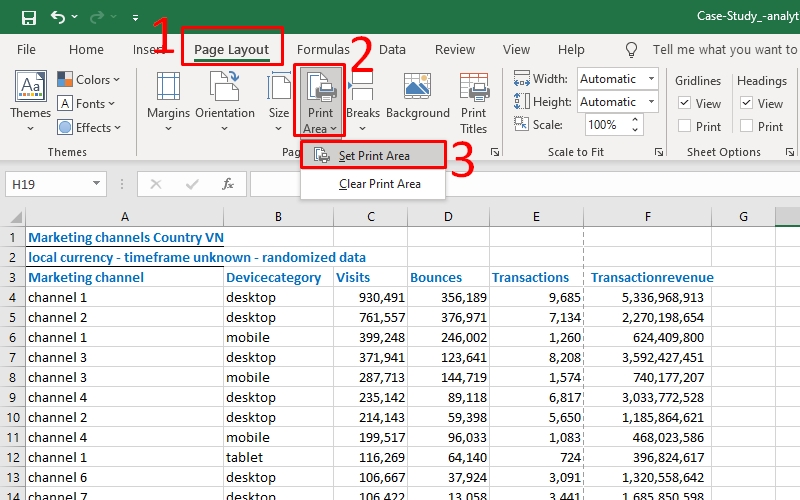Screen dimensions: 800x500
Task: Click the channel 6 cell
Action: [124, 478]
